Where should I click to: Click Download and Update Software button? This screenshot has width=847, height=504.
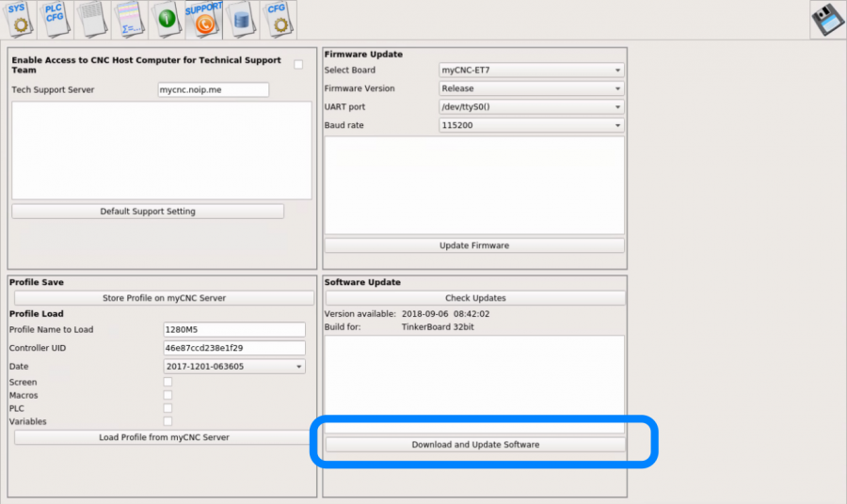[x=475, y=445]
